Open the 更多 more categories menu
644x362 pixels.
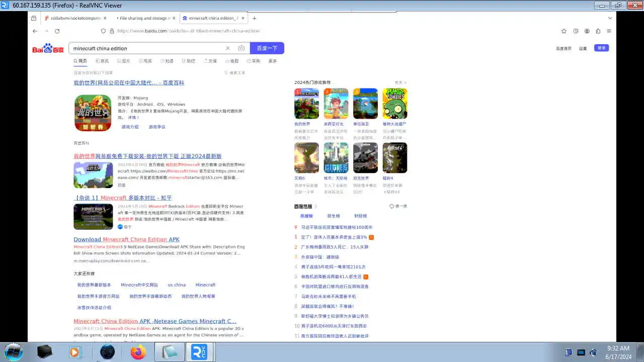pos(273,61)
